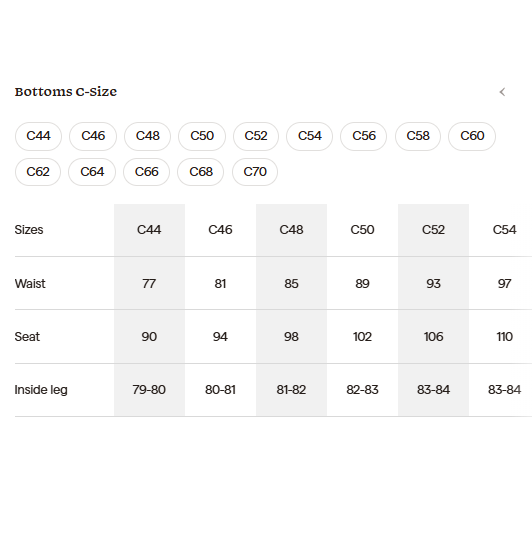532x534 pixels.
Task: Choose the C62 size pill
Action: click(38, 172)
